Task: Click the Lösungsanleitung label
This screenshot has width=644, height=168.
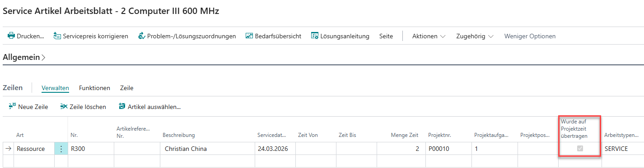Action: (345, 36)
